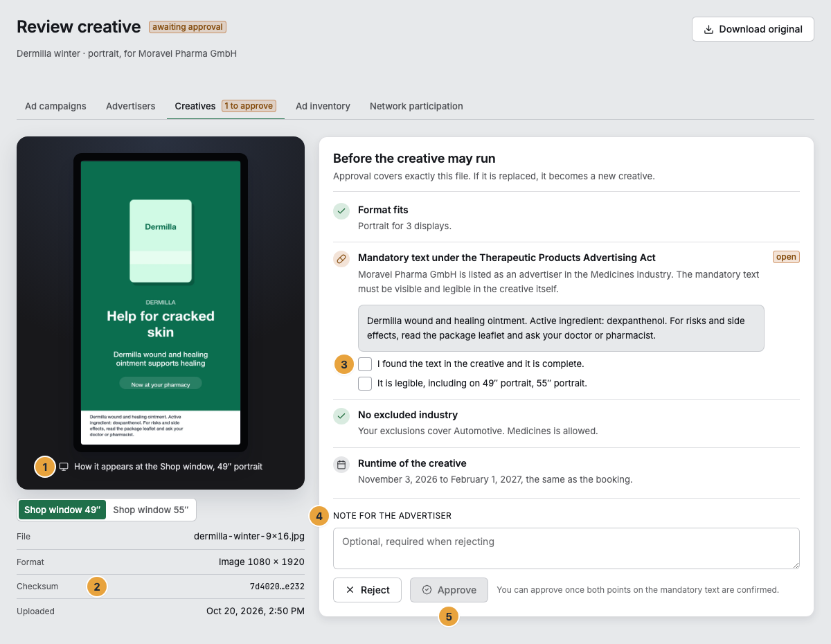Switch preview to Shop window 49″
This screenshot has height=644, width=831.
[x=62, y=510]
